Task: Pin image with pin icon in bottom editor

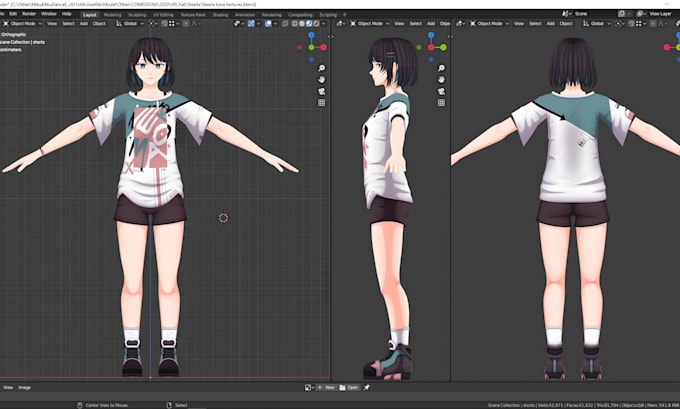Action: pyautogui.click(x=367, y=387)
